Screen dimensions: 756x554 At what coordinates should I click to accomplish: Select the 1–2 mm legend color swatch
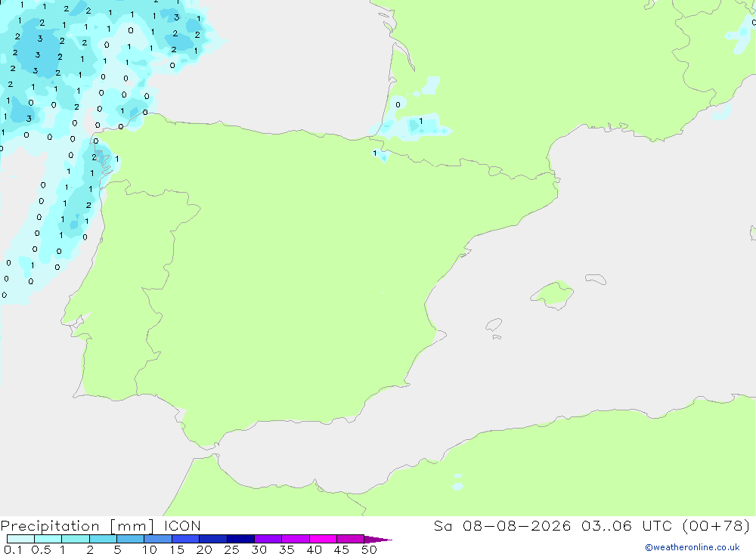point(75,539)
